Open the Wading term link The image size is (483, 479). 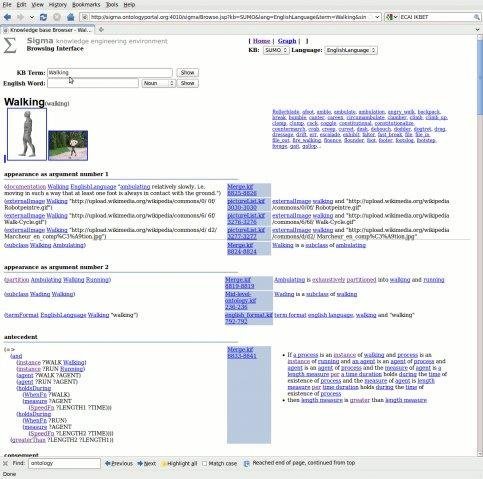(40, 294)
